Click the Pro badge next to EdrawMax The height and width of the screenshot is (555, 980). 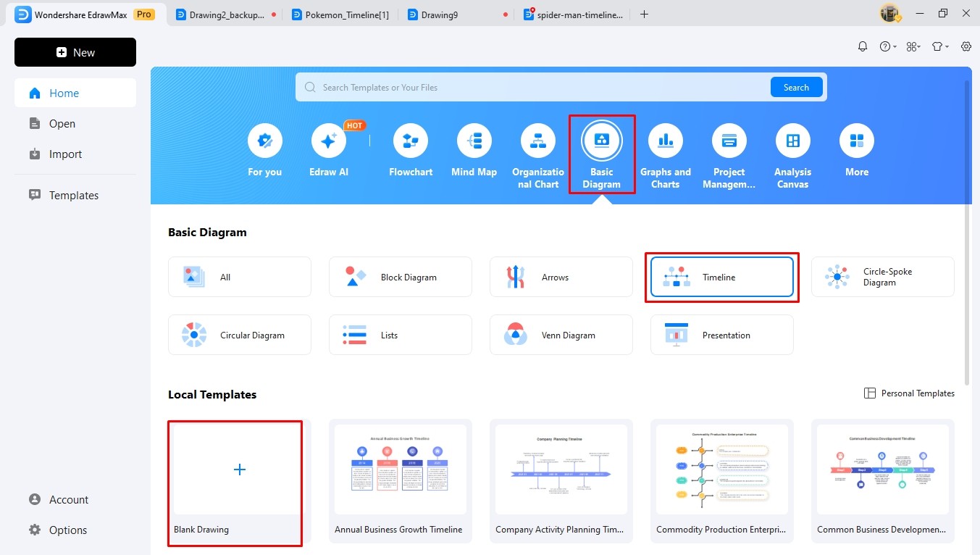[x=144, y=14]
